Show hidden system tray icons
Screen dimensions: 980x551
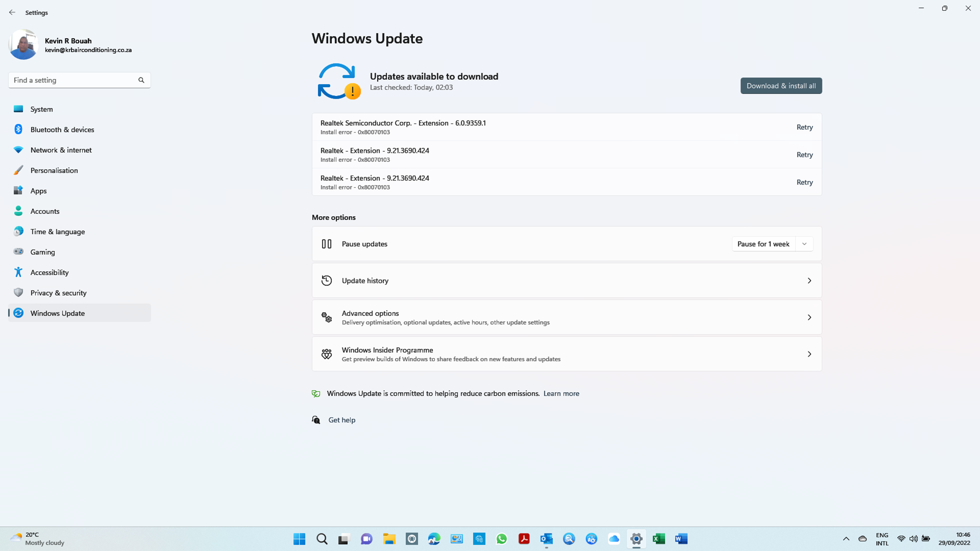click(846, 538)
